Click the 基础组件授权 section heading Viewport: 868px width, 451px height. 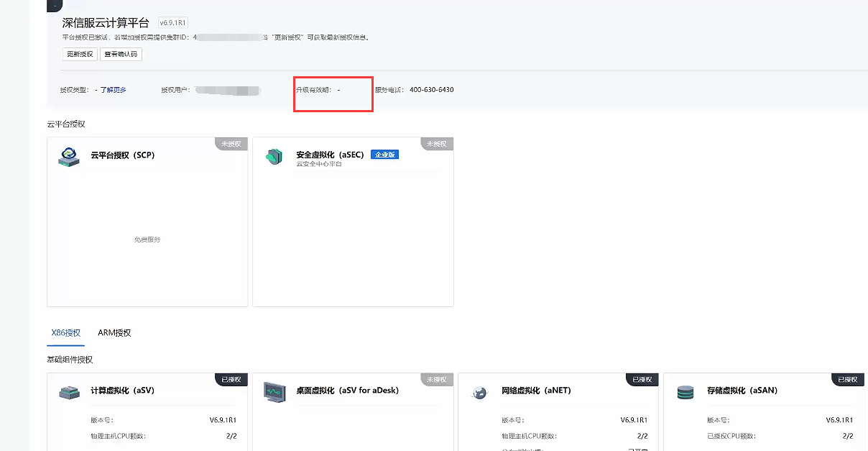pos(70,360)
